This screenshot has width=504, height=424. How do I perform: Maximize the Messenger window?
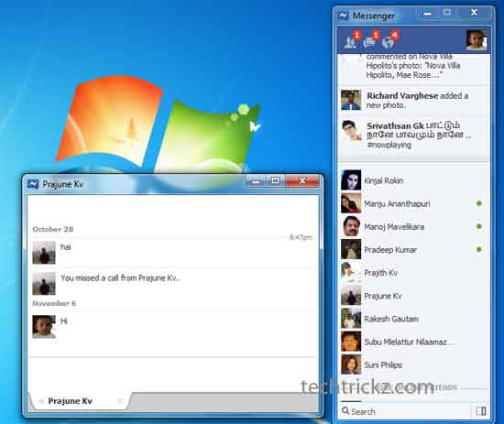point(447,13)
